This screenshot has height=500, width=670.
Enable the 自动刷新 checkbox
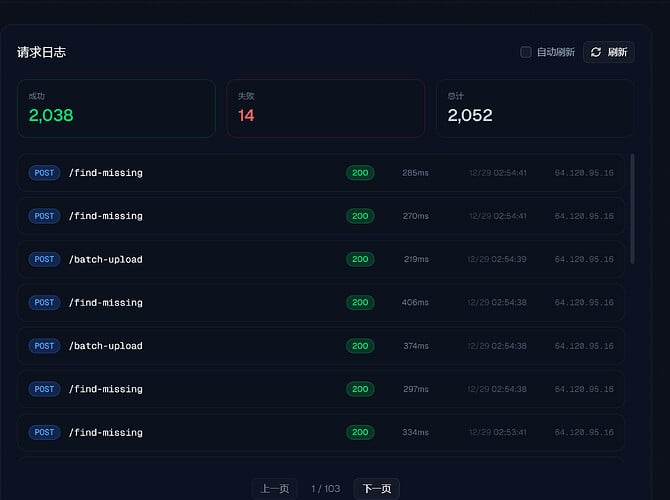(526, 52)
